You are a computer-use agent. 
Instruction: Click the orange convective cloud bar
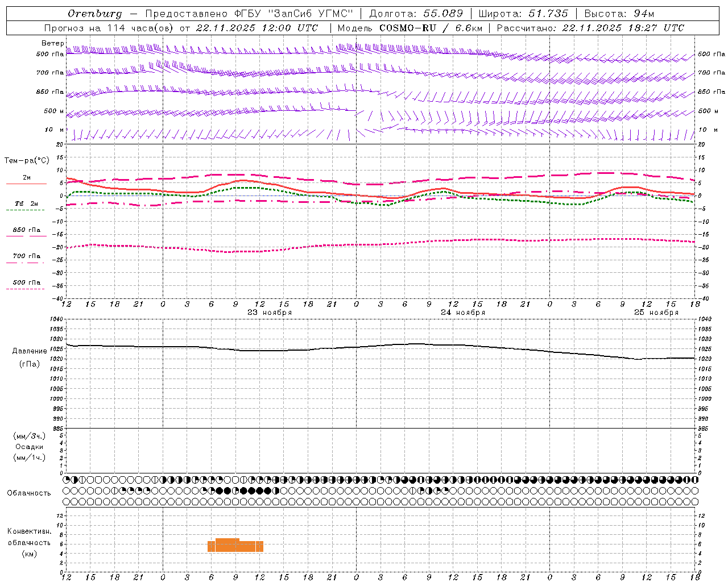point(235,545)
